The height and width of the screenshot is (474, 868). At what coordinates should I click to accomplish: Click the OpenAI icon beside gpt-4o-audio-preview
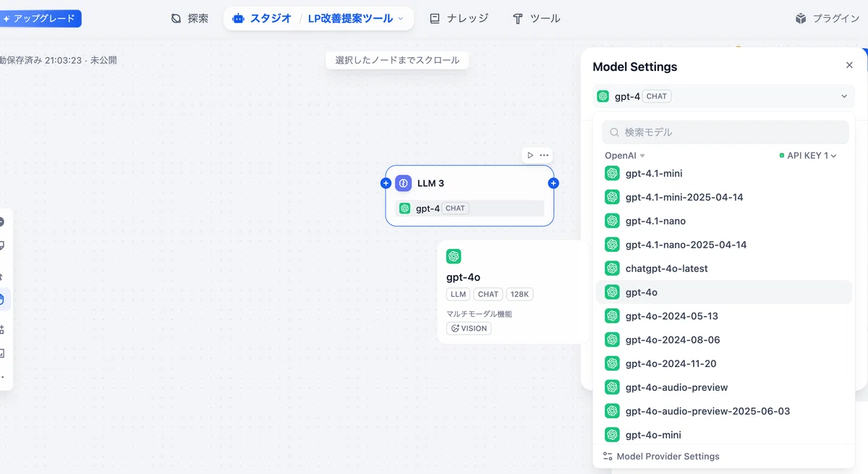(x=613, y=387)
